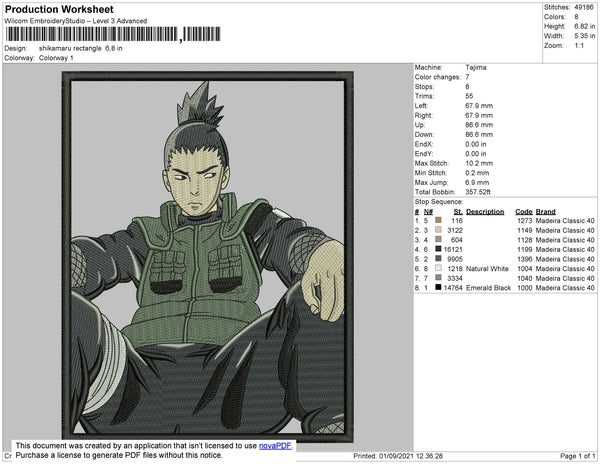Click the 'Brand' column header
Screen dimensions: 600x464
[x=545, y=212]
